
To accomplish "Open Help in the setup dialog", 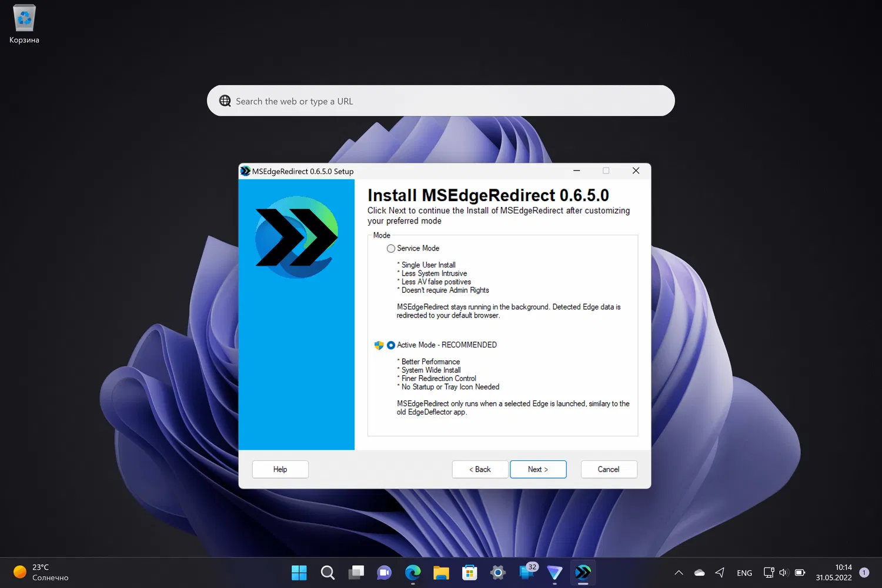I will point(280,469).
